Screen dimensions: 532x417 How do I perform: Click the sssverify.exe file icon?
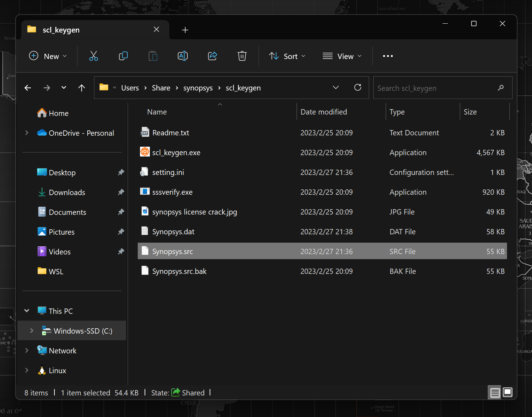[x=145, y=192]
